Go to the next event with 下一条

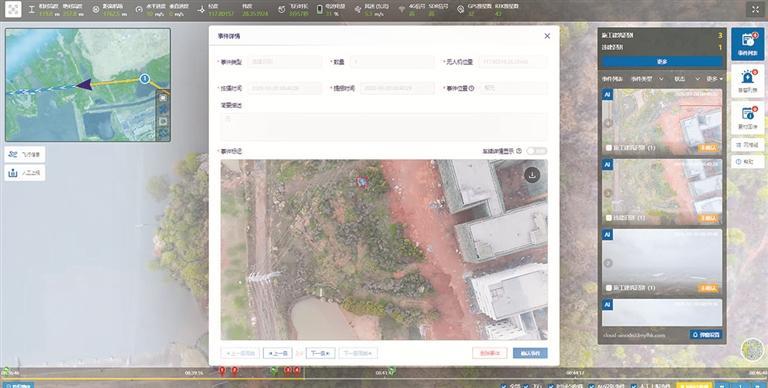pyautogui.click(x=321, y=353)
